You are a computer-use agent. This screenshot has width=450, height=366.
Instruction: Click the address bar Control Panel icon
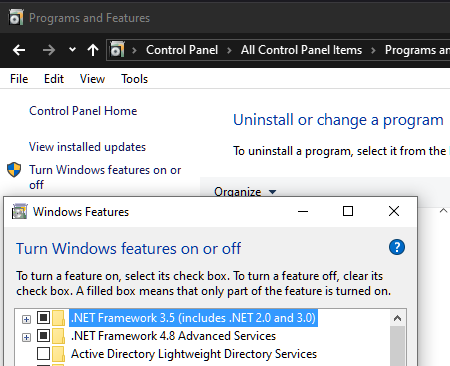click(117, 50)
